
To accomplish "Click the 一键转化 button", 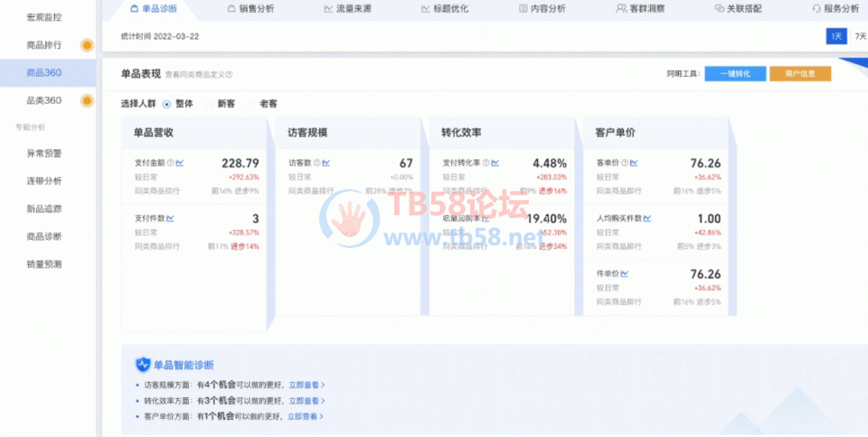I will click(735, 73).
